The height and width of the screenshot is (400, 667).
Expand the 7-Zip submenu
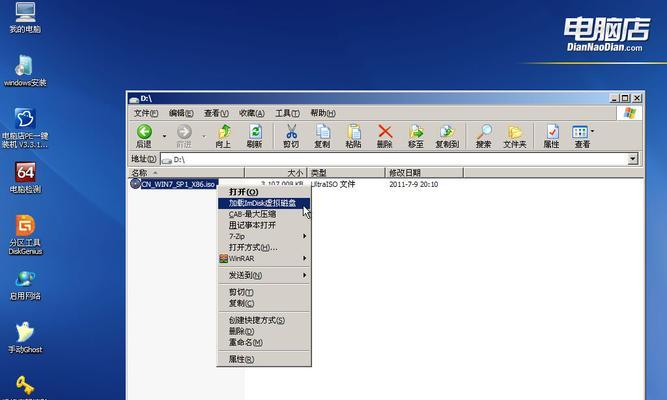[264, 236]
